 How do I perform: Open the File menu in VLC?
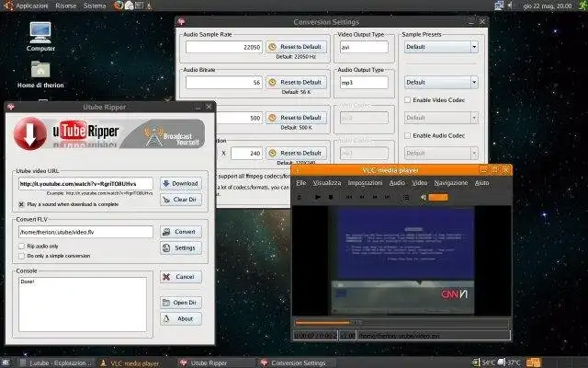pos(300,182)
